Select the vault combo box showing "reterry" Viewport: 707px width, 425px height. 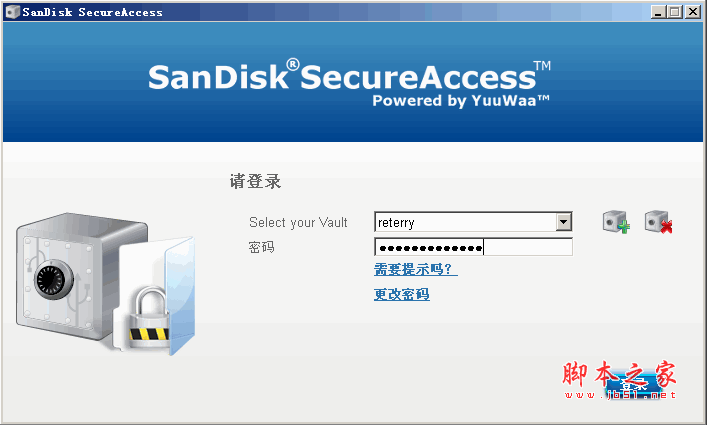point(465,222)
